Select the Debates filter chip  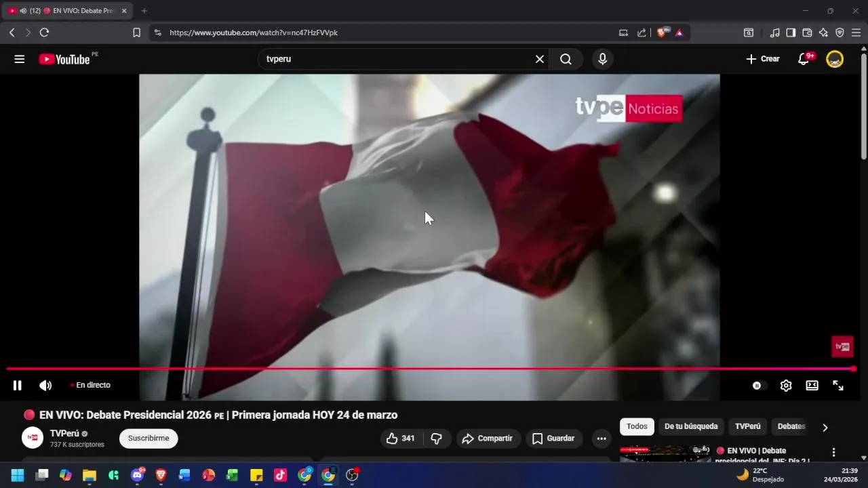pos(791,426)
